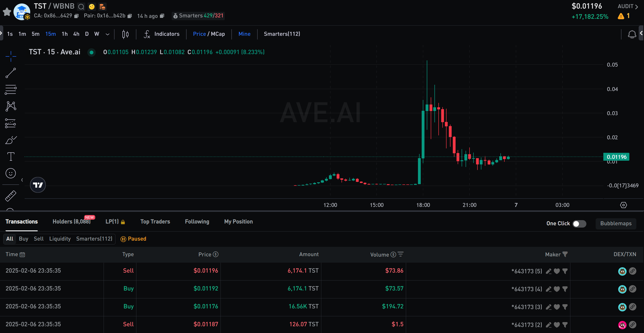Click DEX V3 icon in $1.5 sell row

click(622, 325)
